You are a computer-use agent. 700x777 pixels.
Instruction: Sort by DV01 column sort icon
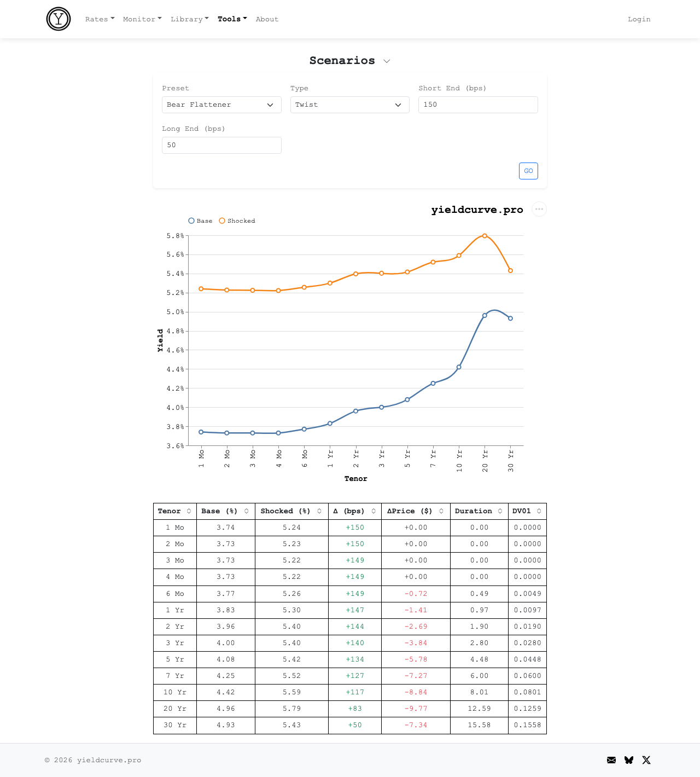point(539,511)
